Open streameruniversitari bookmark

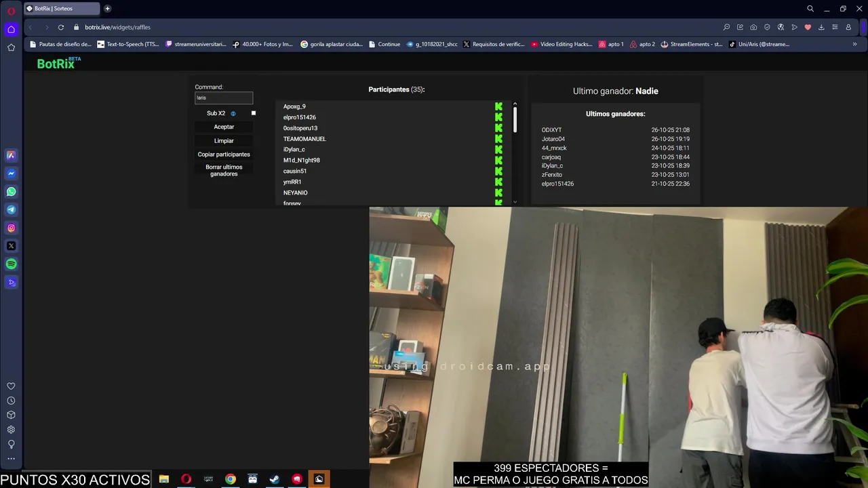[196, 44]
